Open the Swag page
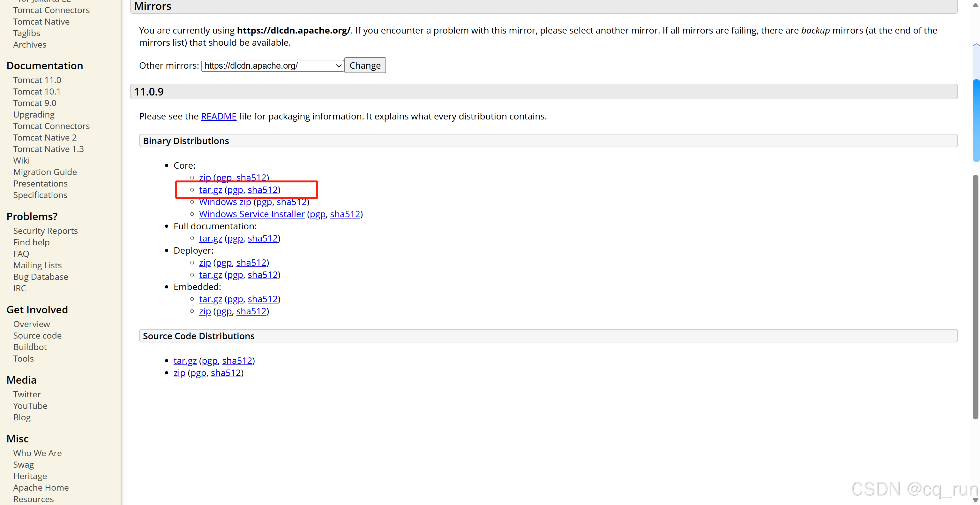This screenshot has width=980, height=505. [24, 465]
